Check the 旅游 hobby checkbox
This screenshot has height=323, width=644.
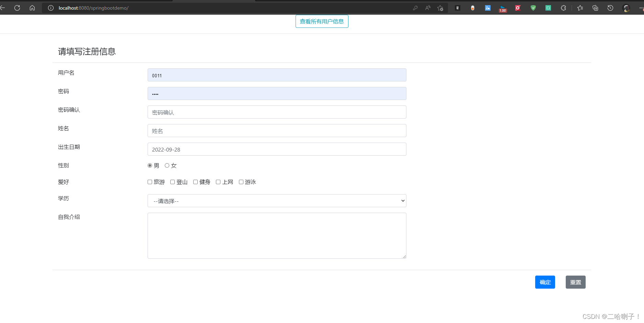tap(150, 182)
